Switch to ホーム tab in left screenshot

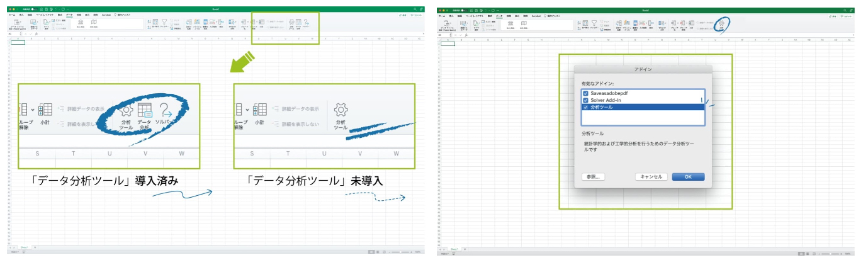12,14
